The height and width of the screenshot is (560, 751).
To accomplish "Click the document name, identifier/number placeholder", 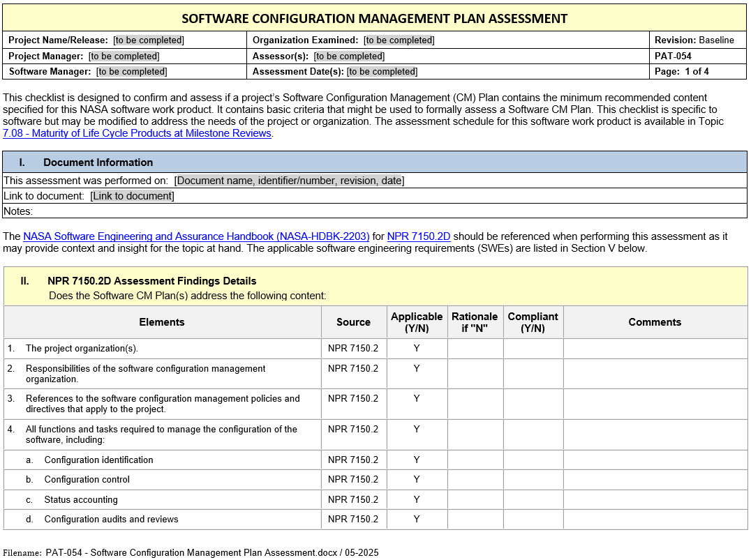I will coord(289,181).
